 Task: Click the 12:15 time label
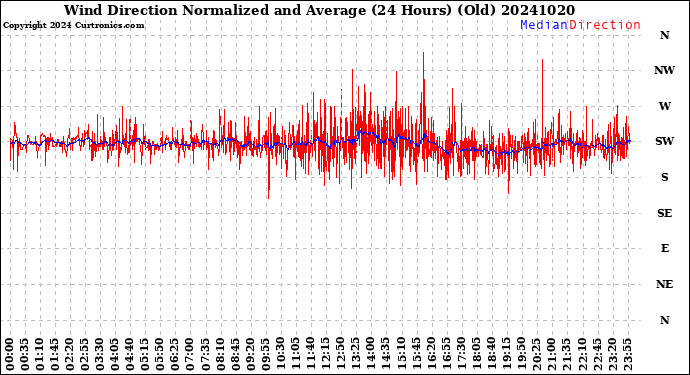pyautogui.click(x=326, y=354)
